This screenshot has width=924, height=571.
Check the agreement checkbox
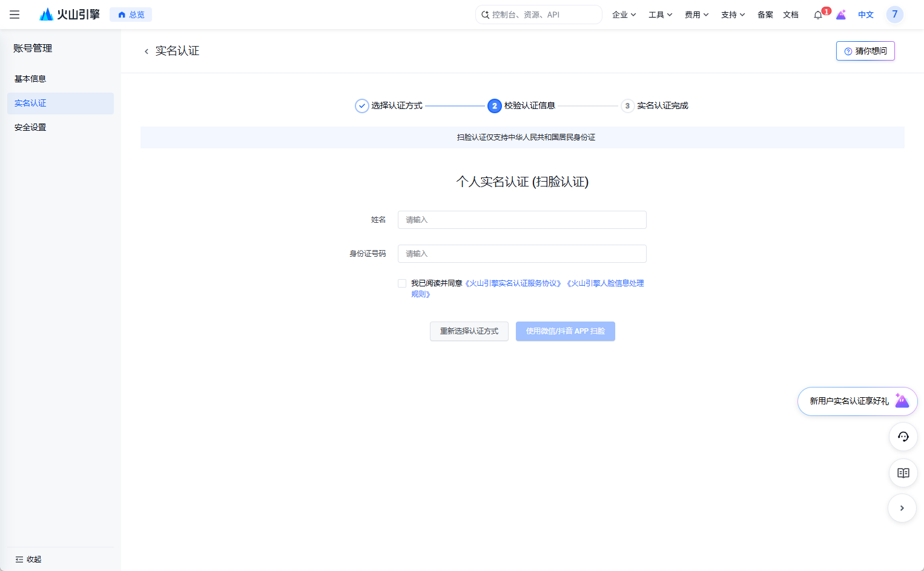click(402, 283)
